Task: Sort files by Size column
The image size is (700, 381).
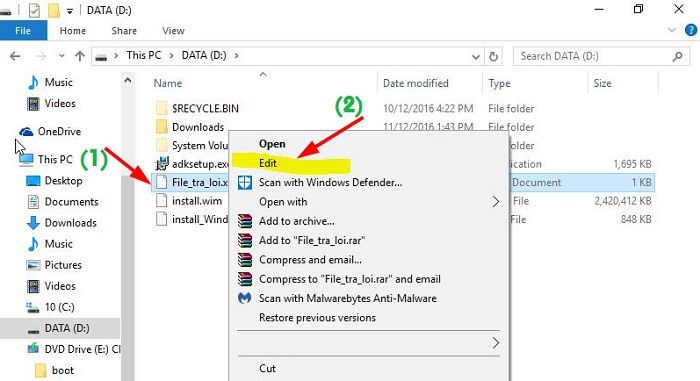Action: pyautogui.click(x=602, y=84)
